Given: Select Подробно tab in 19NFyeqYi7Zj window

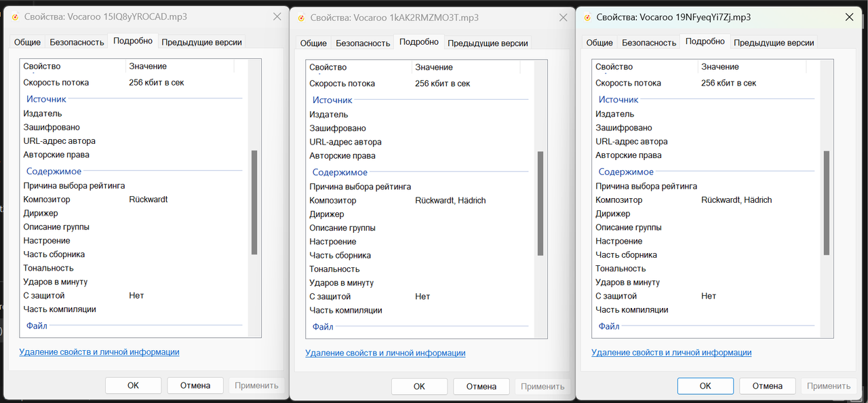Looking at the screenshot, I should [x=705, y=41].
